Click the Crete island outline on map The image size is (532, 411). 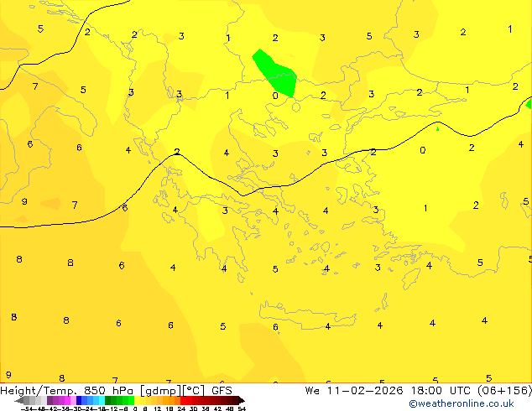307,316
